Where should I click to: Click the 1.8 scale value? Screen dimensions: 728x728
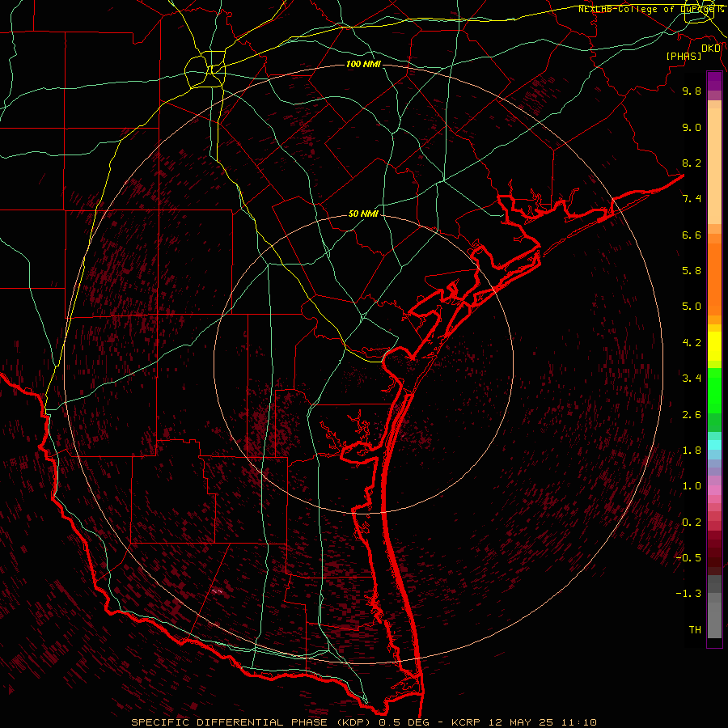click(x=692, y=451)
